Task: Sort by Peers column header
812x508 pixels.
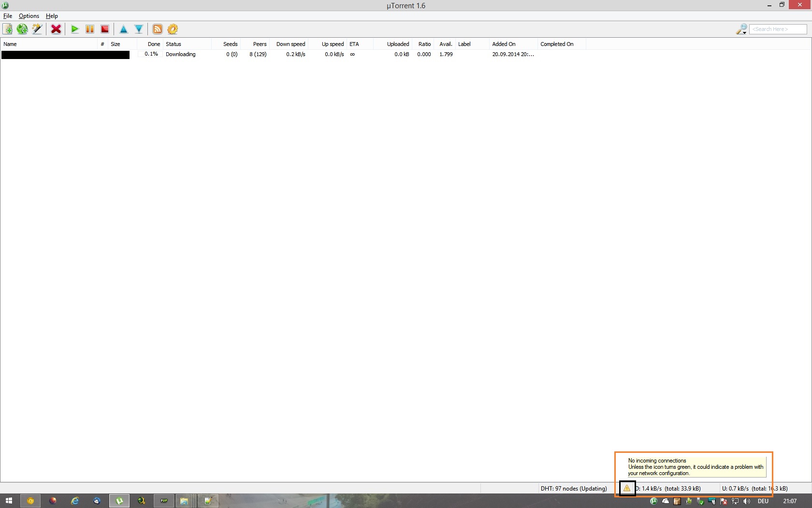Action: coord(255,44)
